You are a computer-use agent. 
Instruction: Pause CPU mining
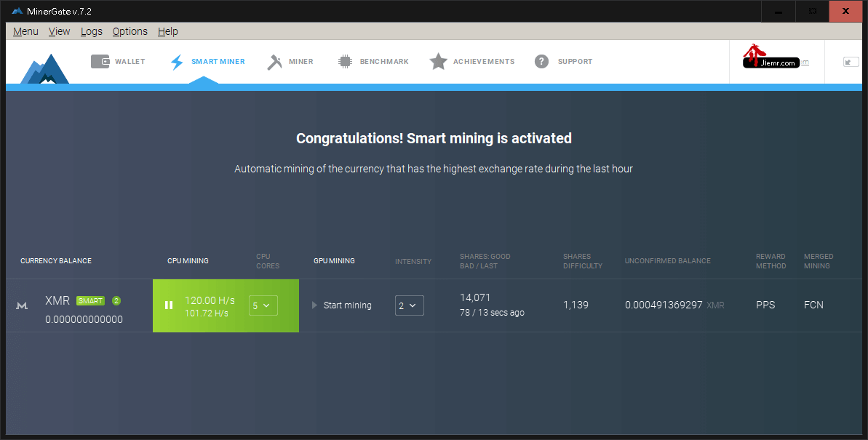[x=169, y=305]
